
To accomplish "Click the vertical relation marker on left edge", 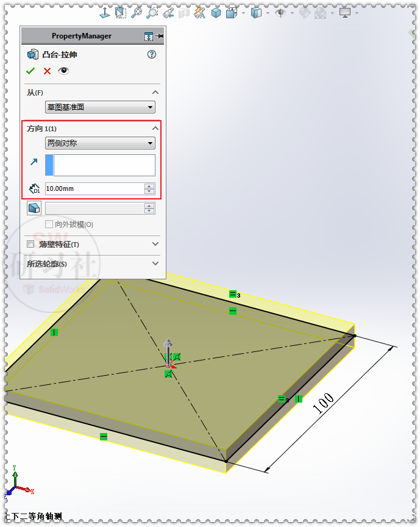I will pyautogui.click(x=54, y=332).
